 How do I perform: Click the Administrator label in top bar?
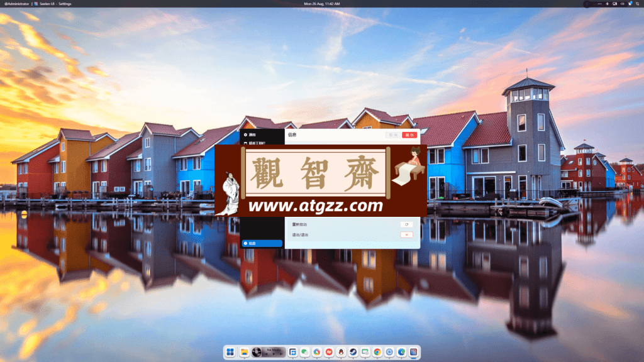click(x=16, y=4)
